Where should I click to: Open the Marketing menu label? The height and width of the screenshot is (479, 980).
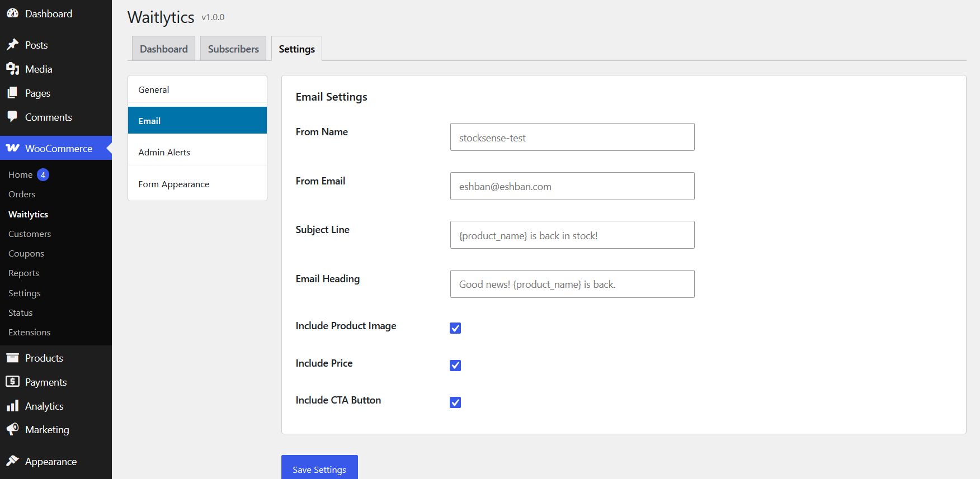[x=47, y=429]
